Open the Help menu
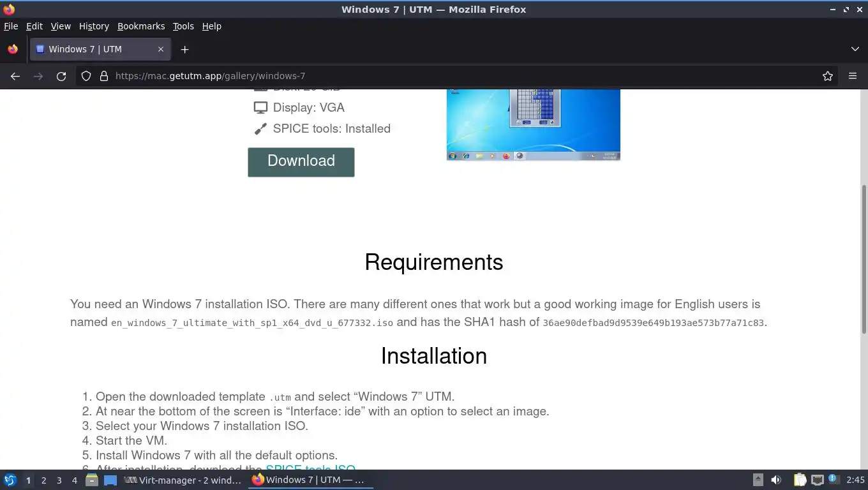The width and height of the screenshot is (868, 490). (211, 26)
